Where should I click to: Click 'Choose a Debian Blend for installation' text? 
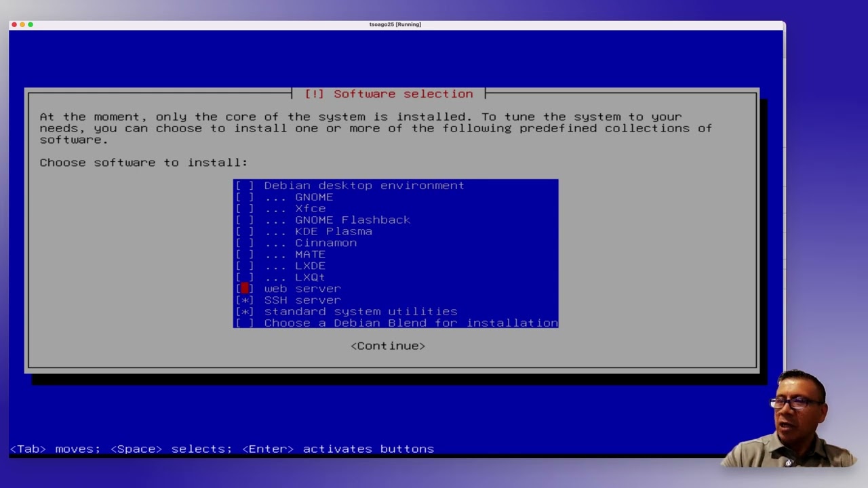pos(411,323)
